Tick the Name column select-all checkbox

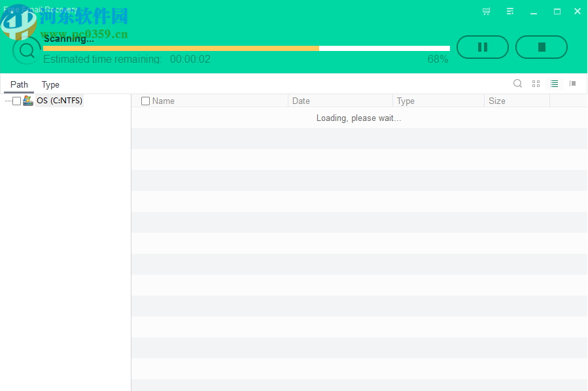[x=145, y=101]
